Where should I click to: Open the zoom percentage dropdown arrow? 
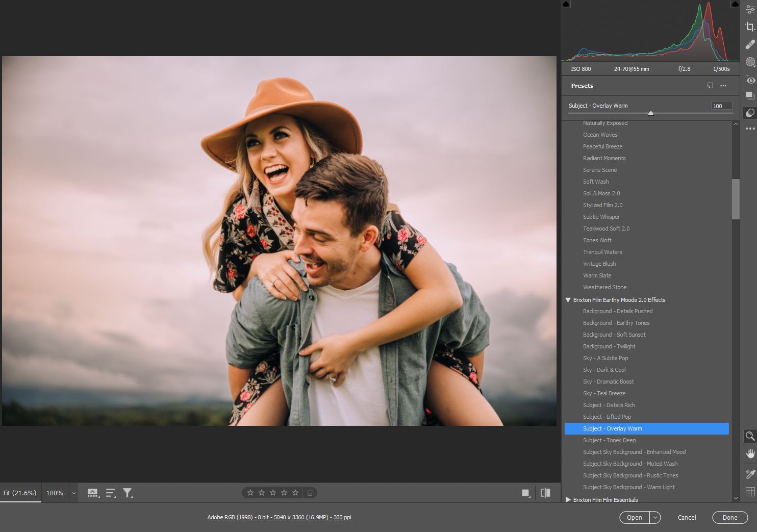73,493
